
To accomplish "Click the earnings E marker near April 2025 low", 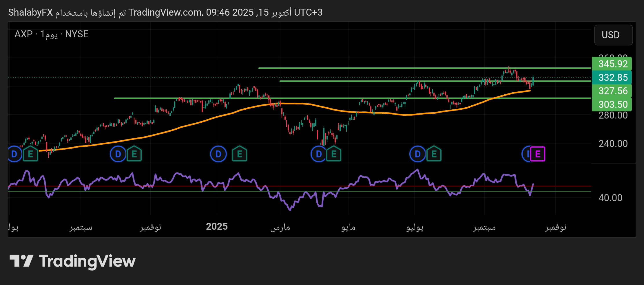I will click(334, 154).
